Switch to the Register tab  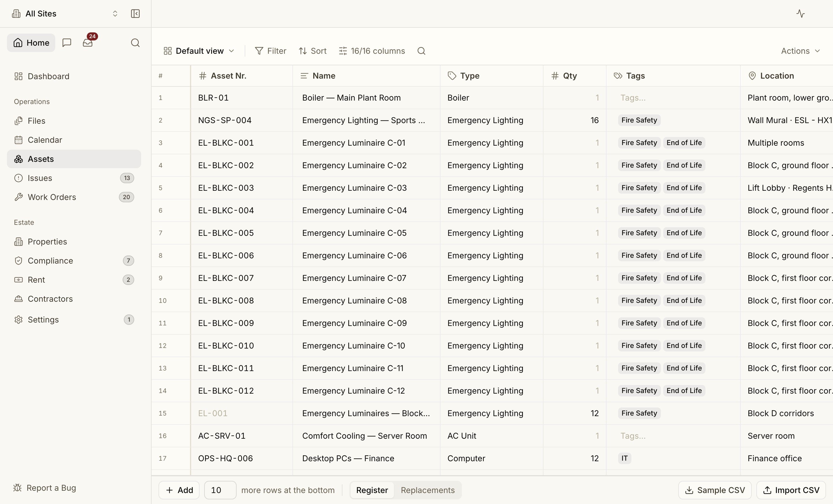(x=372, y=490)
